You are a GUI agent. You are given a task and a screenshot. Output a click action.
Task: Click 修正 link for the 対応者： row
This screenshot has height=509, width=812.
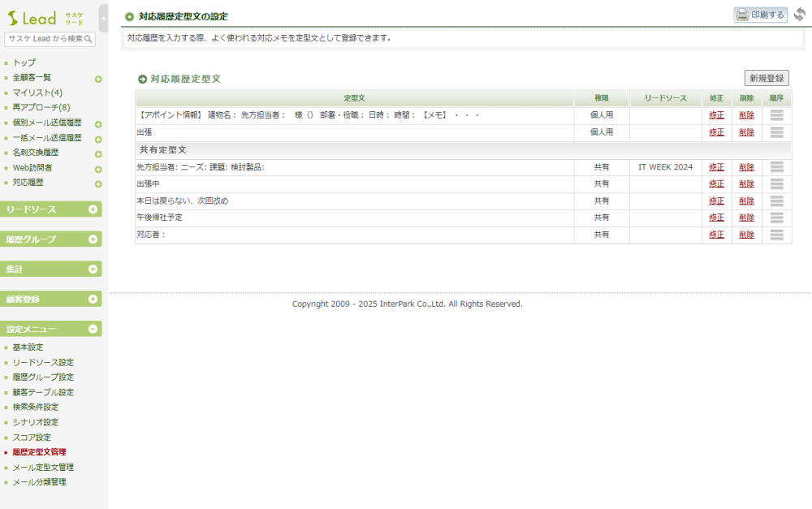(716, 235)
